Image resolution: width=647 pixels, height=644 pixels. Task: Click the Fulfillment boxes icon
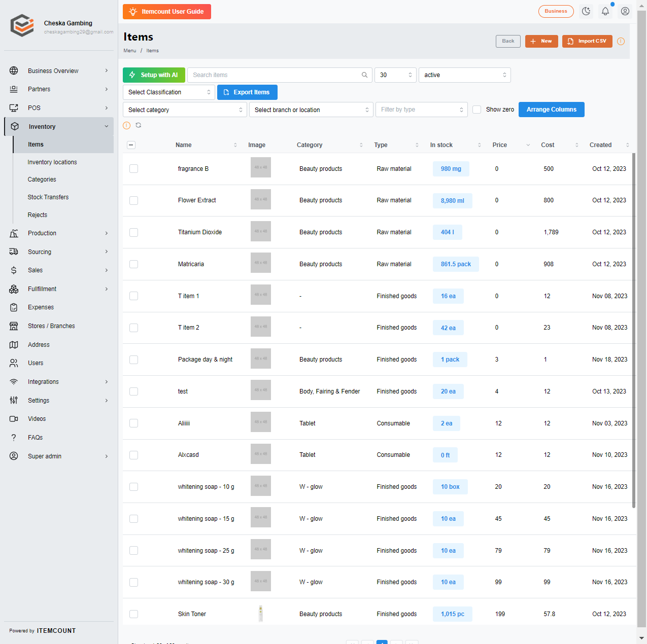pos(14,289)
